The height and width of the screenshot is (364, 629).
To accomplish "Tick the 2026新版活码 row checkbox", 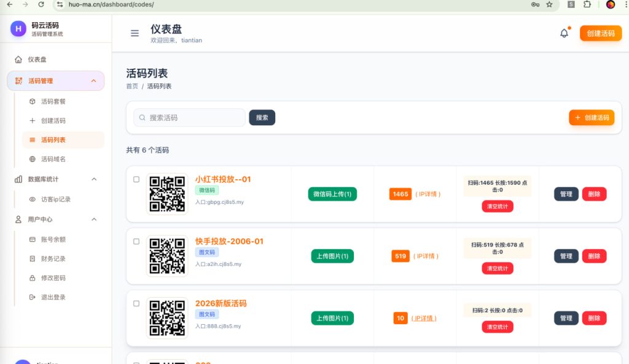I will (136, 303).
